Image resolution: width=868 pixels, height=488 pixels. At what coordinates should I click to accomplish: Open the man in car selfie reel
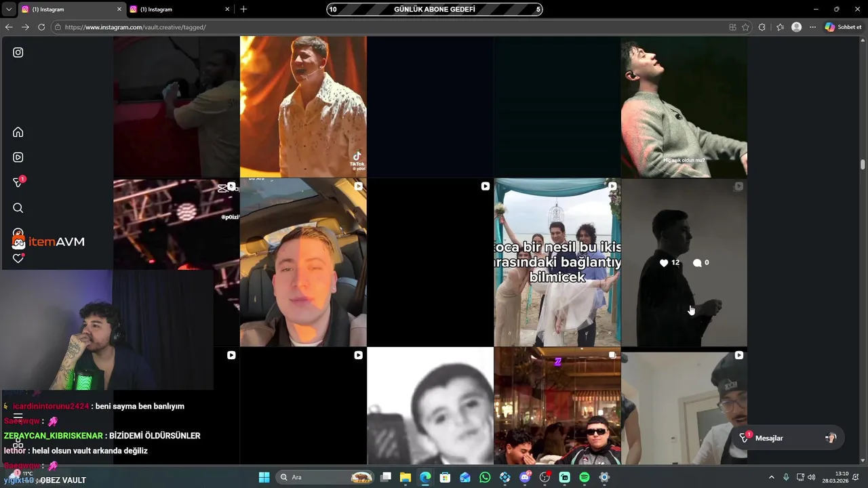[x=303, y=262]
